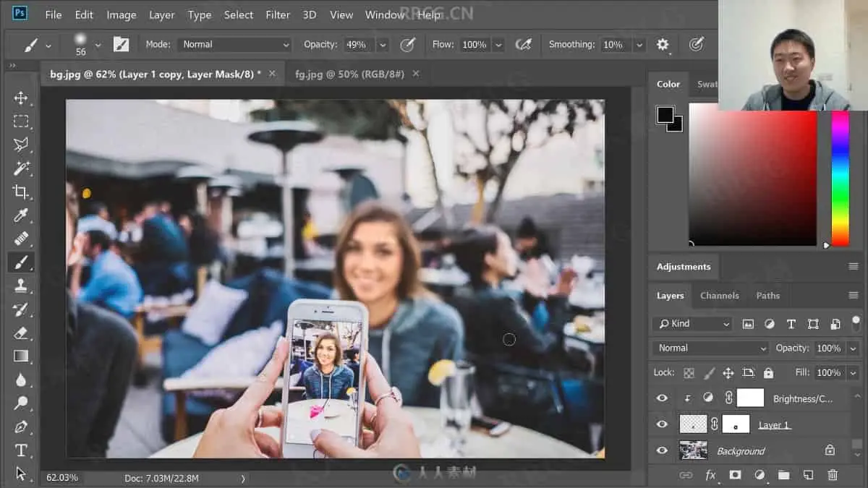Switch to the fg.jpg document tab
The height and width of the screenshot is (488, 868).
(x=349, y=74)
